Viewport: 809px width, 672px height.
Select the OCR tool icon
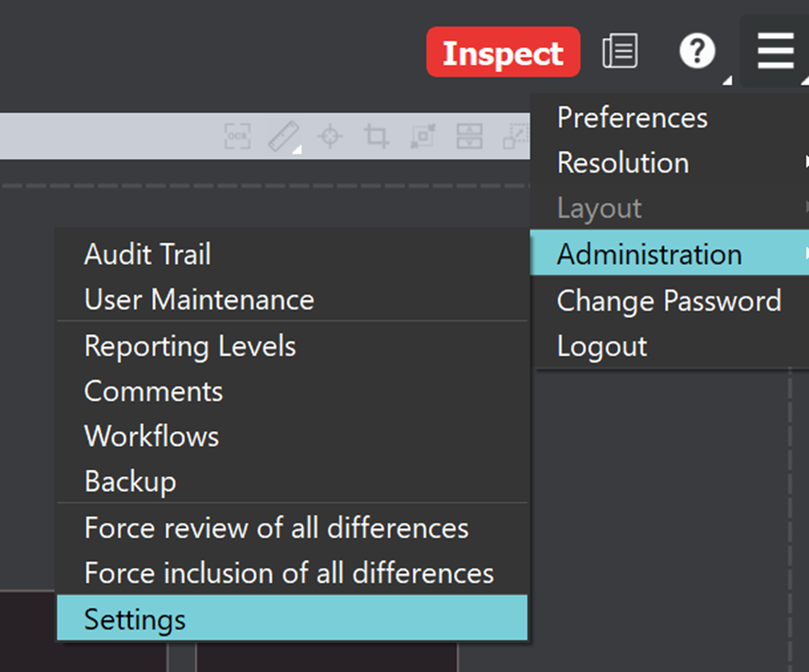pyautogui.click(x=237, y=136)
